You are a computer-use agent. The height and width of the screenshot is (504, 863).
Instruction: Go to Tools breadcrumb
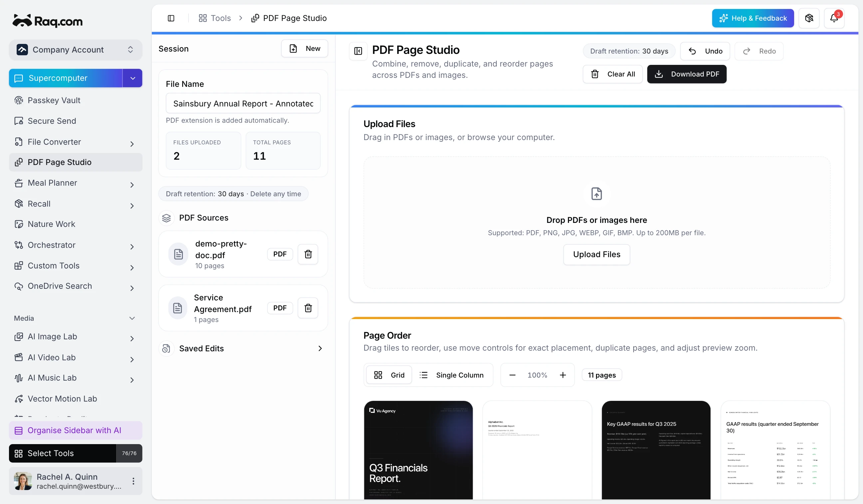[x=215, y=18]
